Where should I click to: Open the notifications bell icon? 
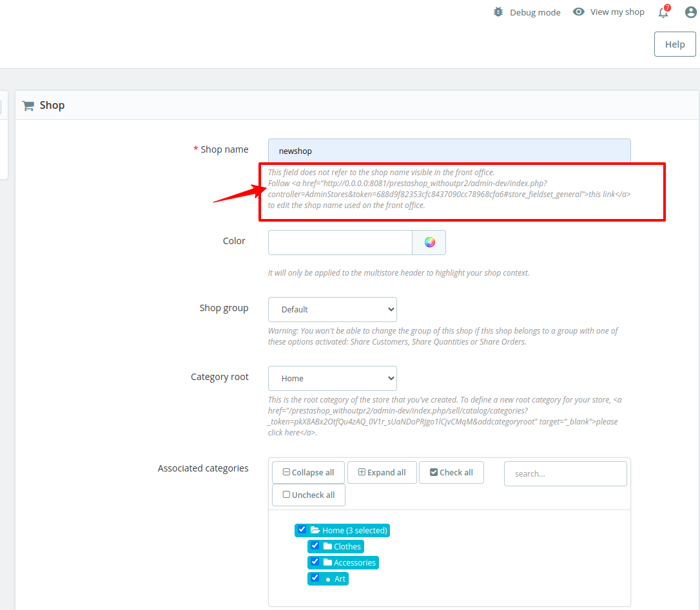(x=663, y=12)
